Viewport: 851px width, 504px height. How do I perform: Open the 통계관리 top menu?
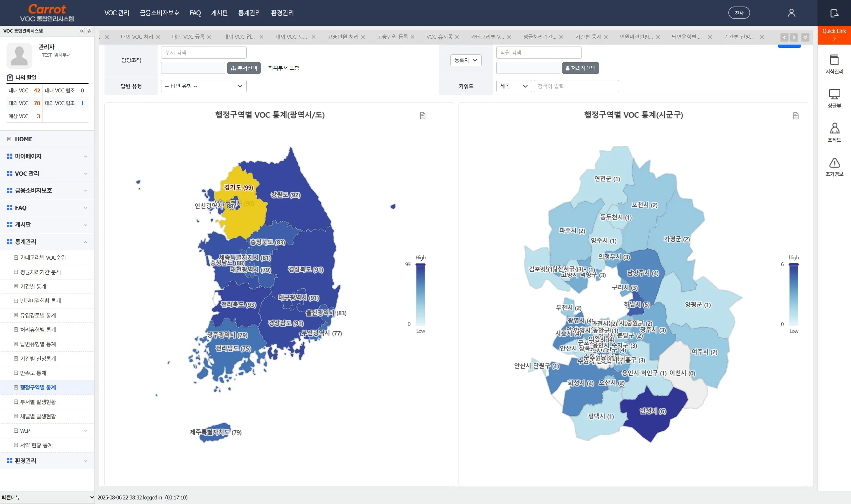click(249, 13)
